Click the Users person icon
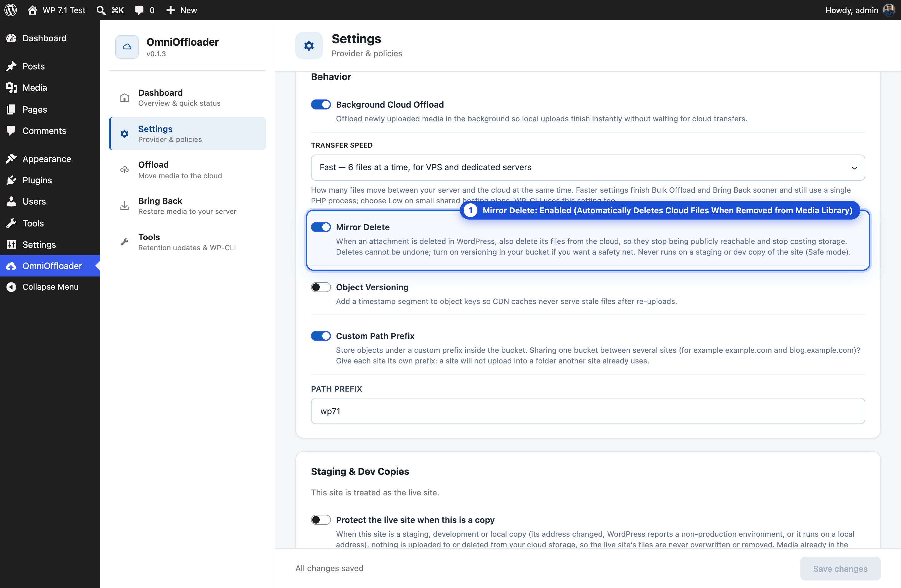Viewport: 901px width, 588px height. click(x=11, y=201)
